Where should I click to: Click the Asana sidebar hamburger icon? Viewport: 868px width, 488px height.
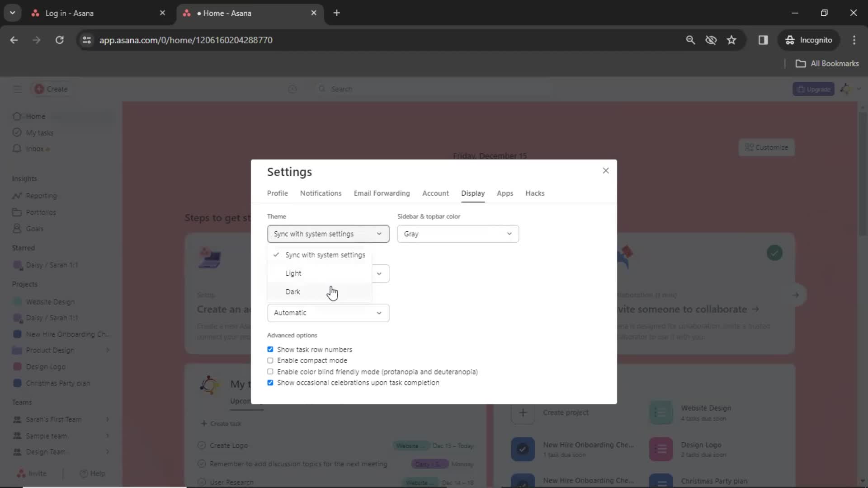17,89
